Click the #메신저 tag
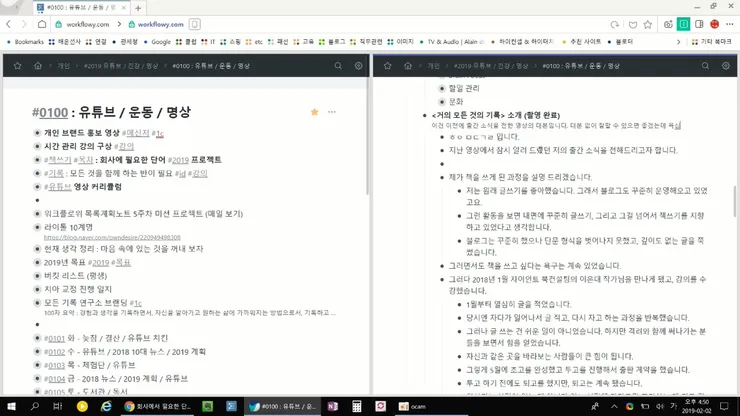 [135, 133]
